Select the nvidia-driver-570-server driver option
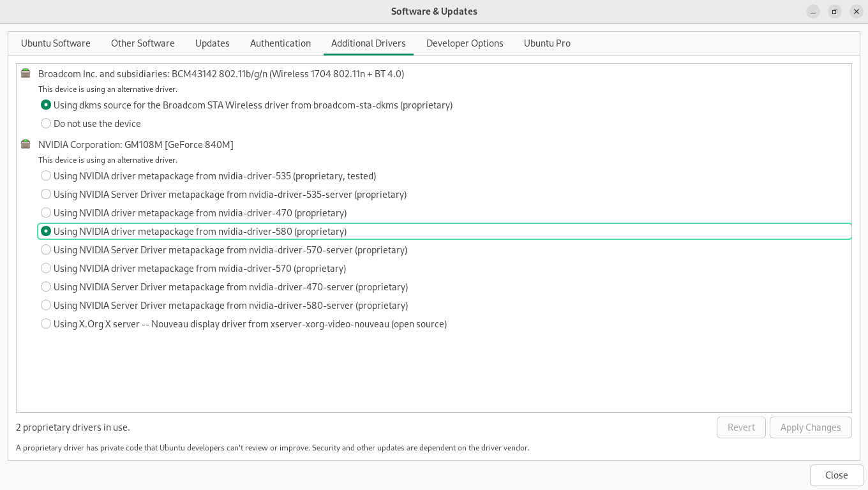 (46, 250)
